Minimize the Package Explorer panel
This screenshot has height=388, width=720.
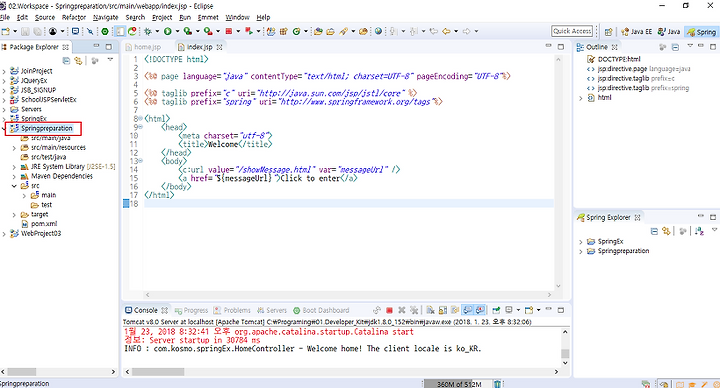coord(96,46)
